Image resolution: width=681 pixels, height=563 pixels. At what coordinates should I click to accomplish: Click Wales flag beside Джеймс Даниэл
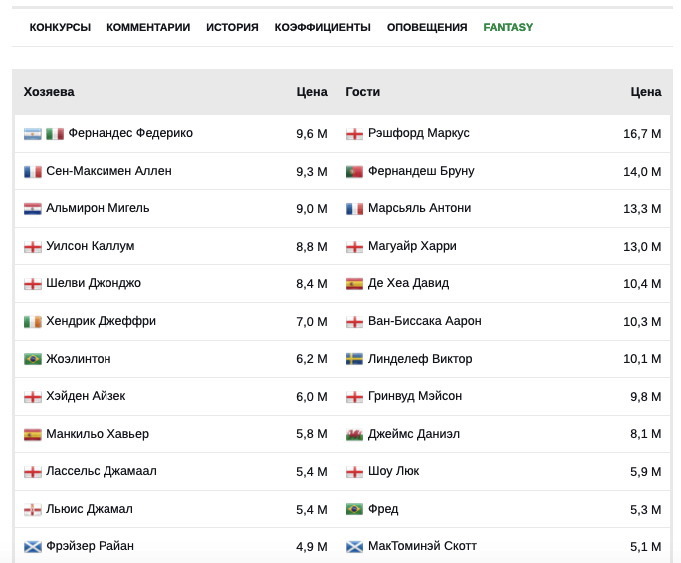[x=354, y=434]
